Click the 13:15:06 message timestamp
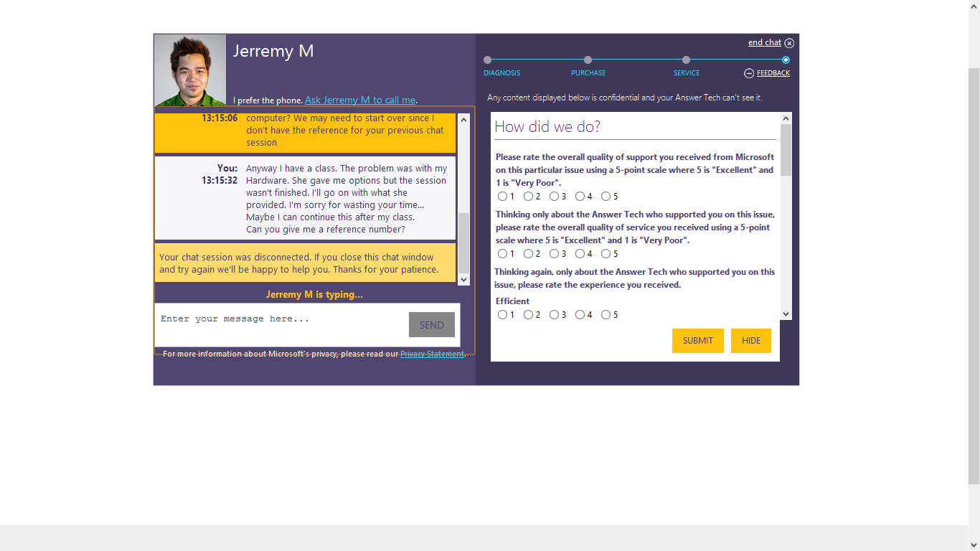Image resolution: width=980 pixels, height=551 pixels. click(x=220, y=118)
